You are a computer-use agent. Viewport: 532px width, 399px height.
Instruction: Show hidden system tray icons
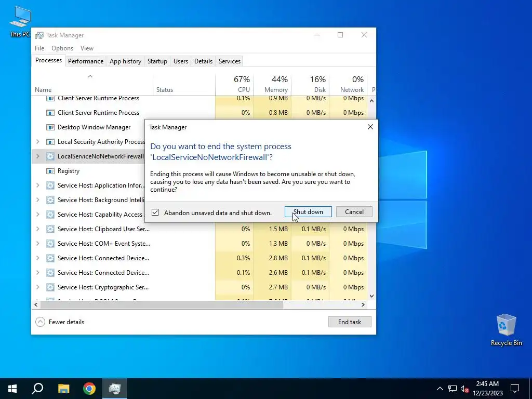click(x=440, y=389)
